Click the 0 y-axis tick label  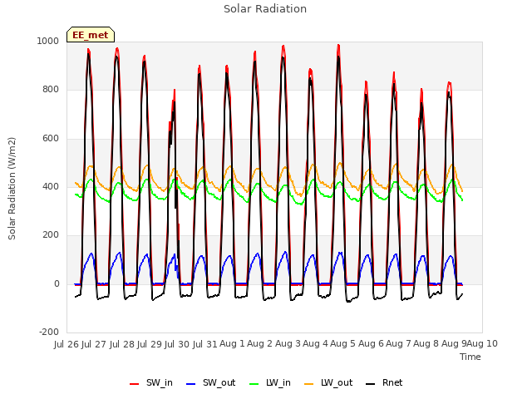pyautogui.click(x=57, y=284)
